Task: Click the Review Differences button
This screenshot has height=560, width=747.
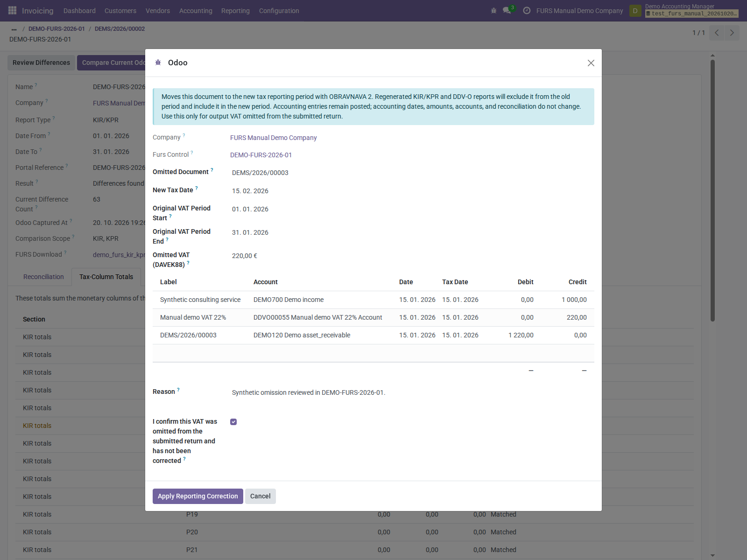Action: 41,63
